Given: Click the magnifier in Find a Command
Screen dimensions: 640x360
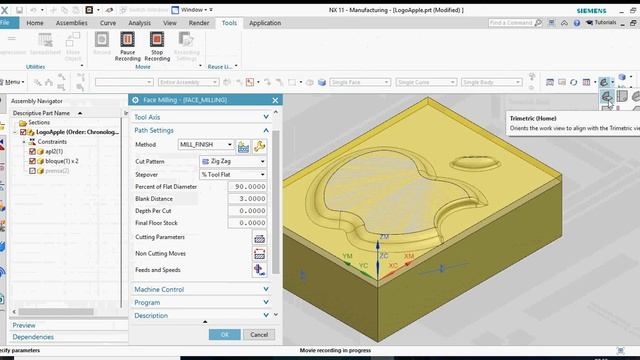Looking at the screenshot, I should [x=538, y=23].
